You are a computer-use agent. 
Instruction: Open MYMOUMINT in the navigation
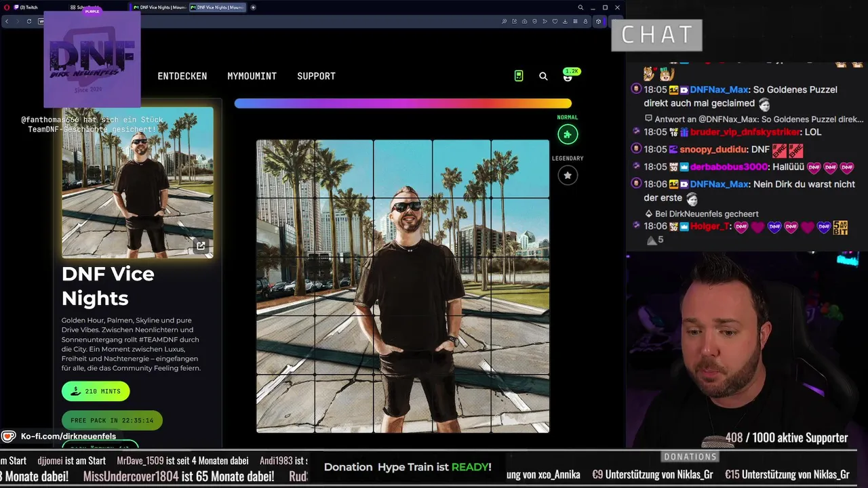252,76
